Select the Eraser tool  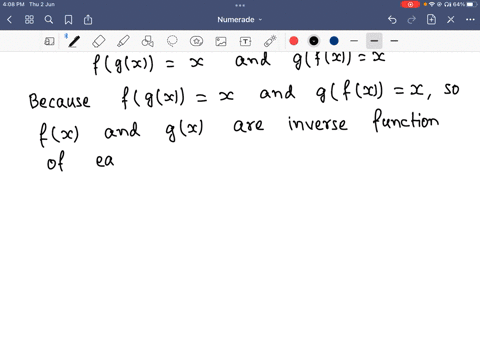click(x=99, y=41)
